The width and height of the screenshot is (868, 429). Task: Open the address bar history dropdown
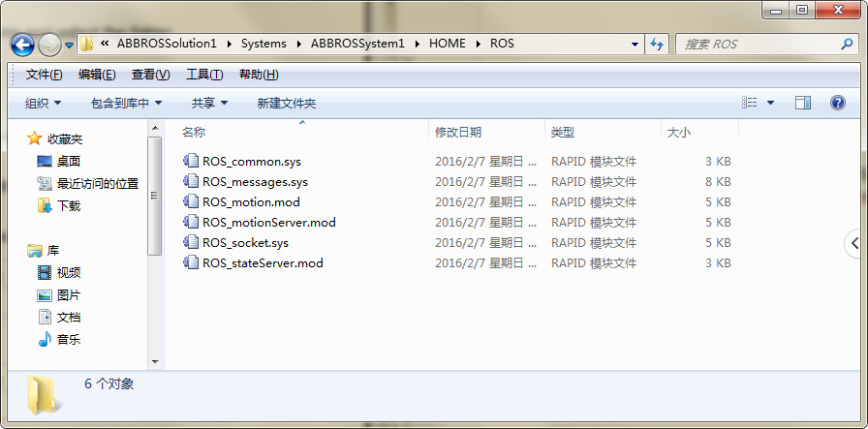[x=635, y=45]
